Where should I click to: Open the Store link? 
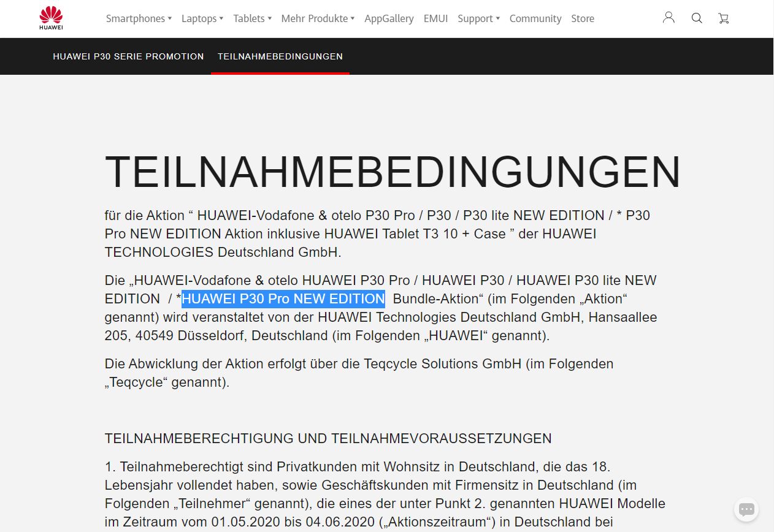tap(583, 18)
